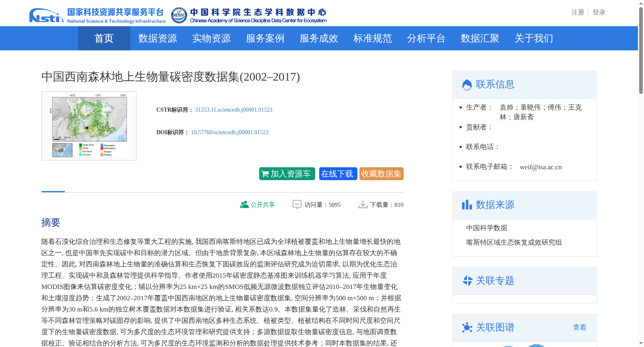Screen dimensions: 644x347
Task: Click the 中国科学数据 source entry
Action: [487, 228]
